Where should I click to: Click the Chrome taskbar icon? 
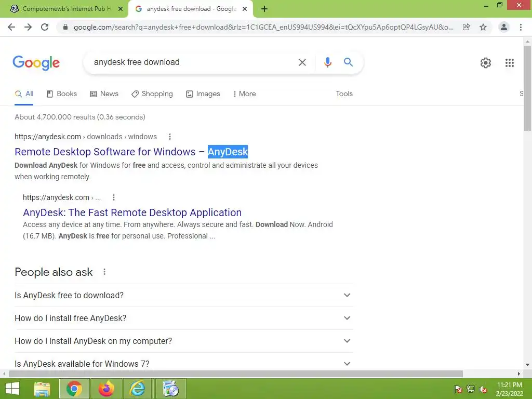coord(74,389)
